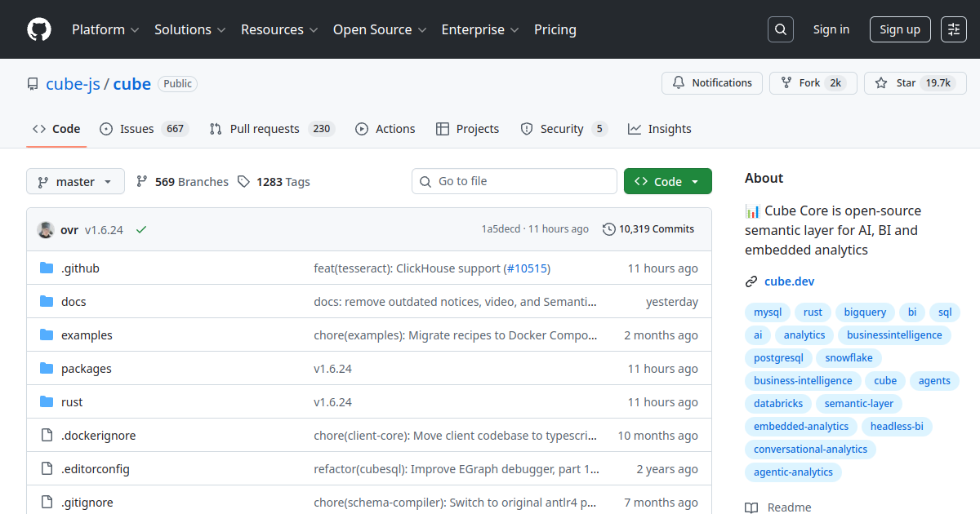Screen dimensions: 980x514
Task: Expand the Open Source menu
Action: (x=380, y=29)
